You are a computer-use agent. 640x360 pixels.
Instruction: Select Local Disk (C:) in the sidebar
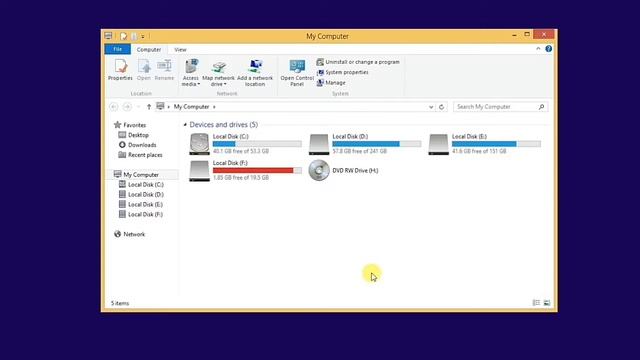click(x=141, y=184)
